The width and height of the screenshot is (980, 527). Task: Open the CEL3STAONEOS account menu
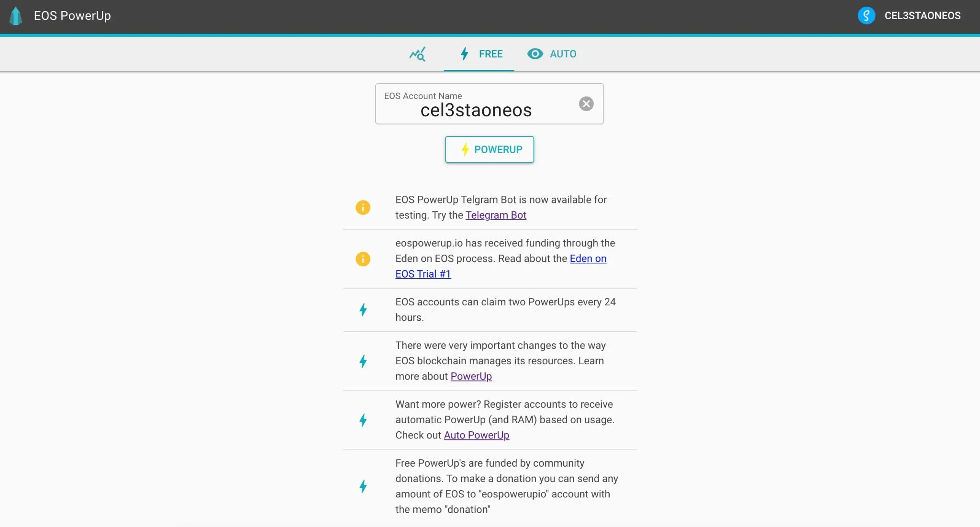909,16
